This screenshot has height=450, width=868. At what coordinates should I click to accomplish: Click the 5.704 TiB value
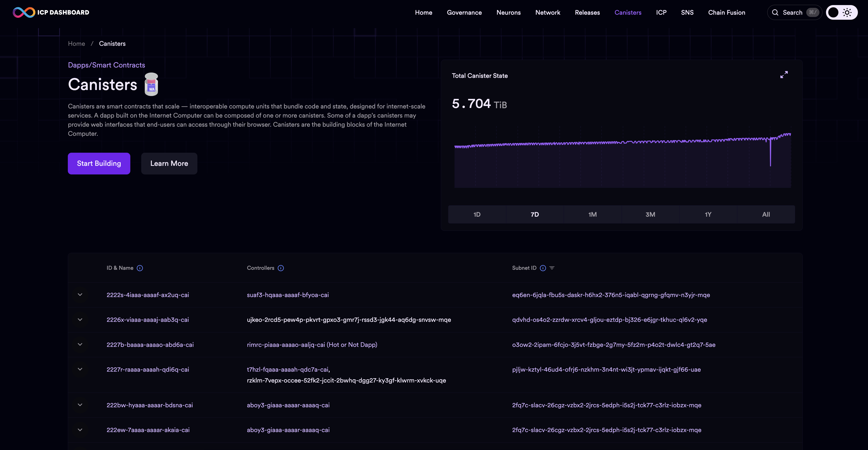(479, 104)
